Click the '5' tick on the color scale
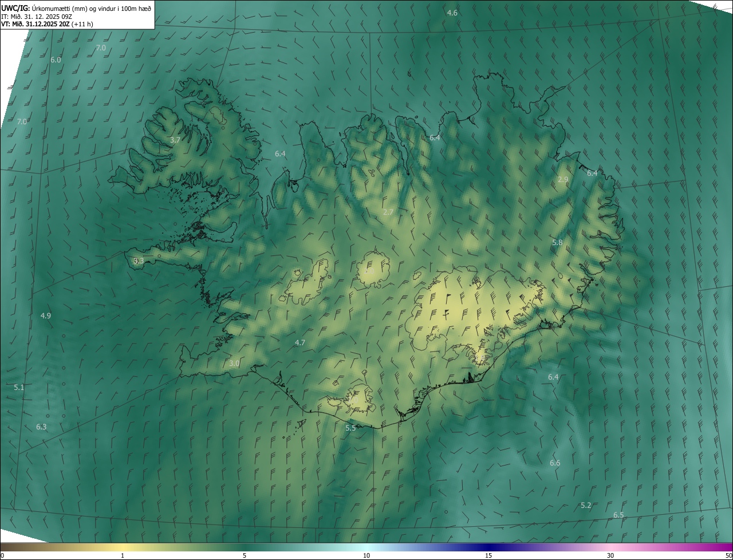733x560 pixels. 245,555
